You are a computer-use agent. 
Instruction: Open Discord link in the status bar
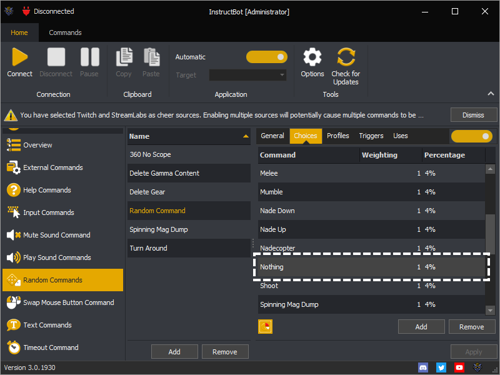423,367
